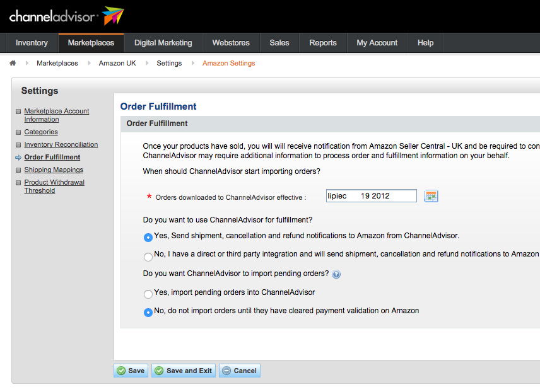
Task: Click the square bullet beside Shipping Mappings
Action: point(18,170)
